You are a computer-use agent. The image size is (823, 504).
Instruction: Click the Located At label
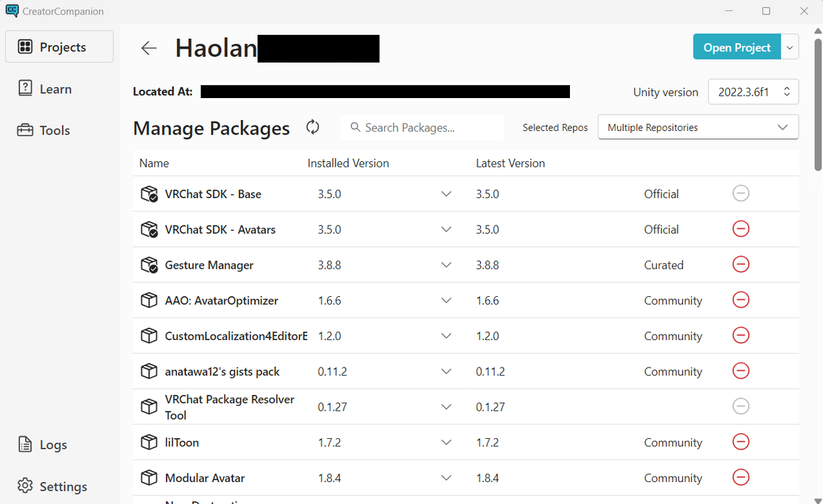tap(163, 92)
